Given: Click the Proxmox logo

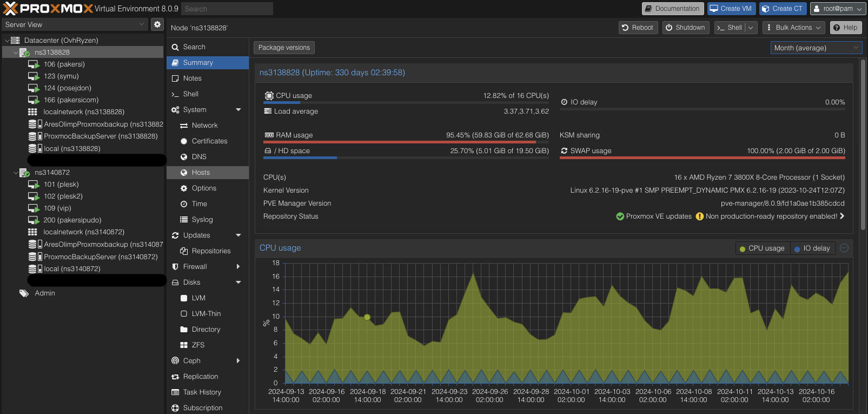Looking at the screenshot, I should click(48, 8).
